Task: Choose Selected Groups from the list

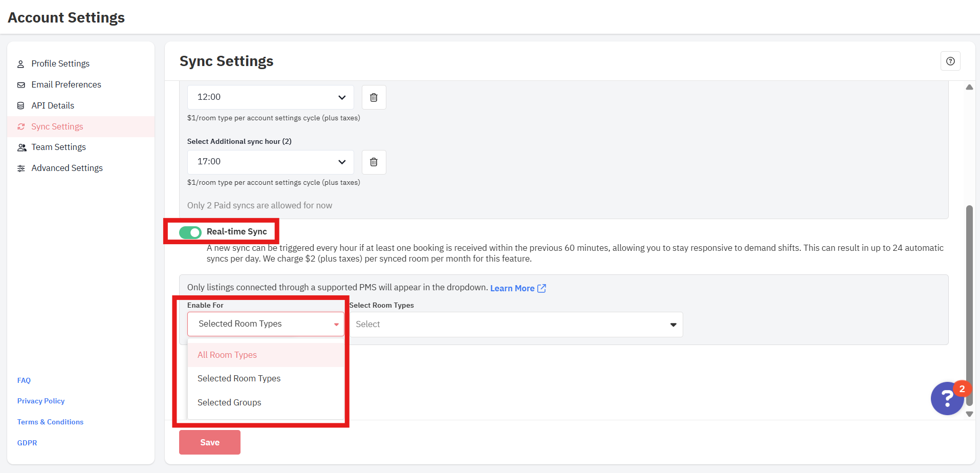Action: click(229, 402)
